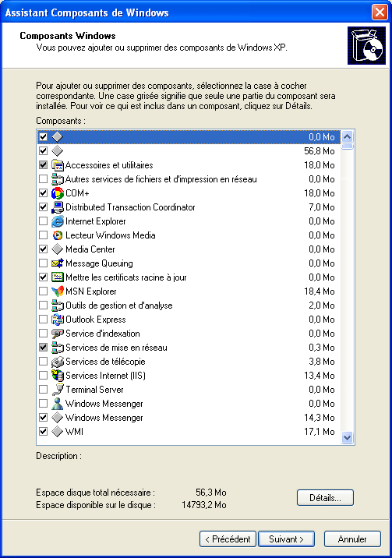Select the Lecteur Windows Media icon
This screenshot has width=392, height=558.
click(57, 235)
